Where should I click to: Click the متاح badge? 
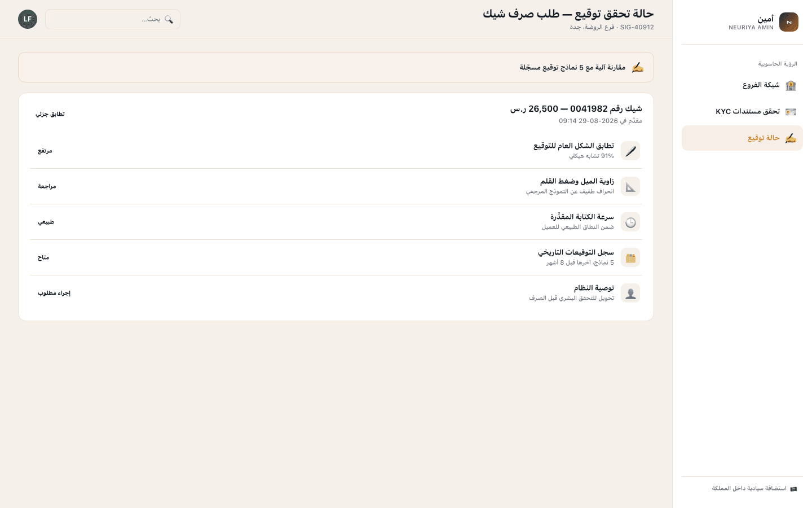pos(43,257)
